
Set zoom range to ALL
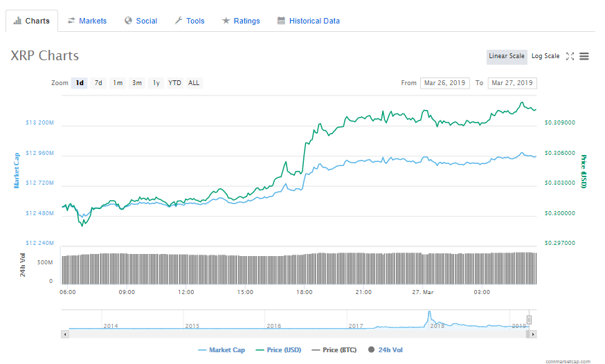coord(194,83)
